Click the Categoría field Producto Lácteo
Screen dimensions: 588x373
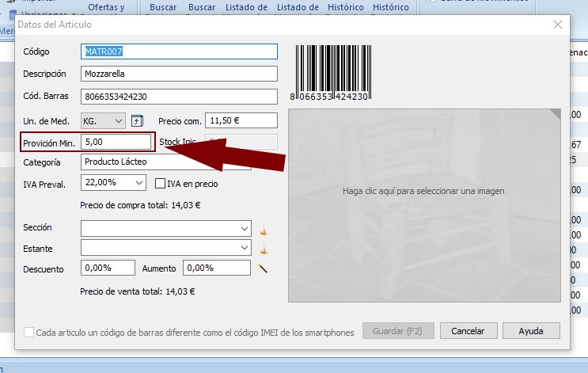[x=165, y=162]
